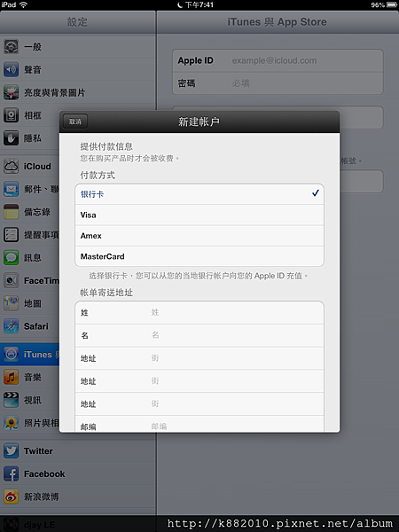Open the Music (音樂) note icon
Image resolution: width=399 pixels, height=532 pixels.
tap(11, 377)
